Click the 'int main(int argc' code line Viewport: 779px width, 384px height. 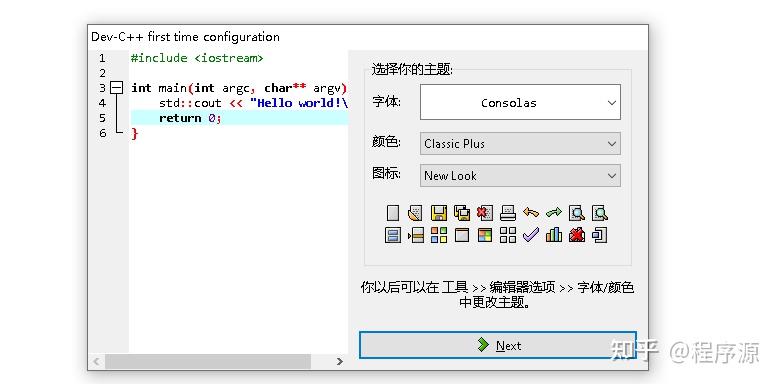click(x=238, y=88)
